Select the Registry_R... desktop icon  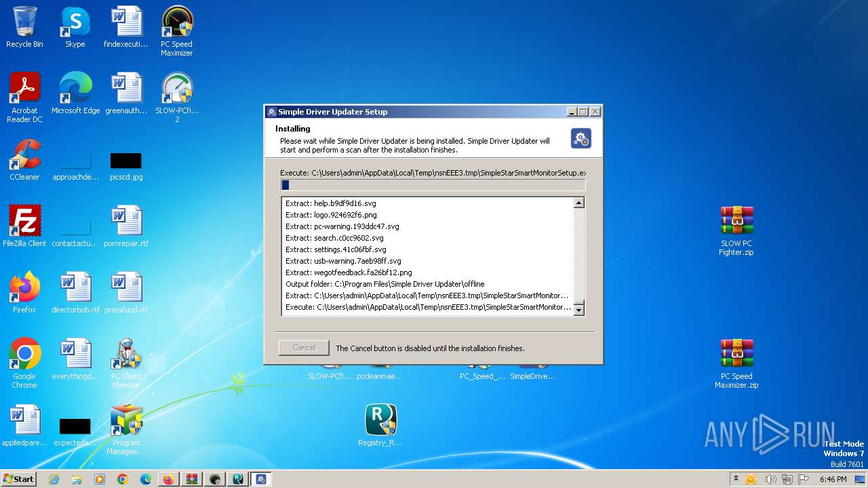(x=380, y=426)
